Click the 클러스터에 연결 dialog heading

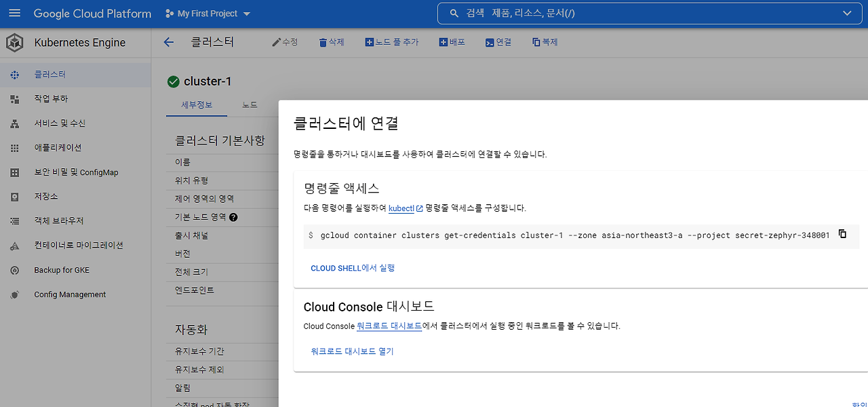345,123
